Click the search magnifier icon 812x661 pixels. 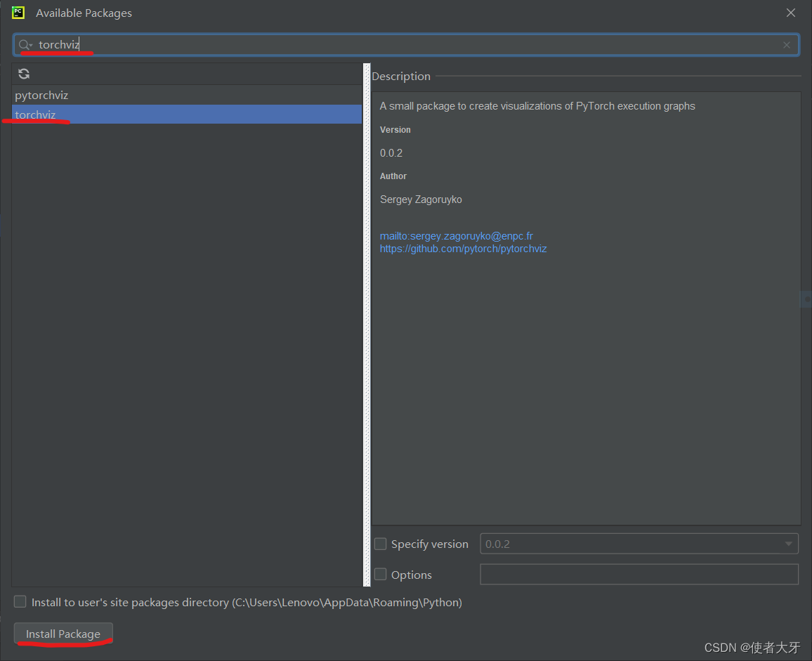[x=25, y=45]
